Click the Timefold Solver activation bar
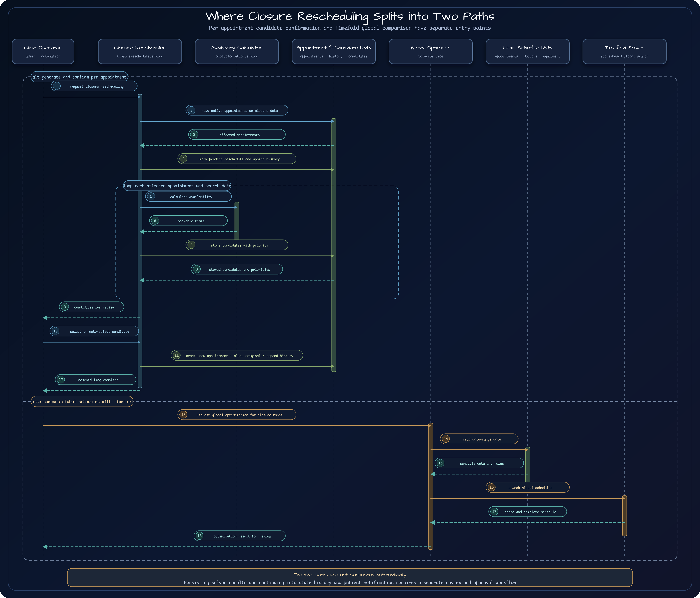This screenshot has height=598, width=700. click(624, 516)
